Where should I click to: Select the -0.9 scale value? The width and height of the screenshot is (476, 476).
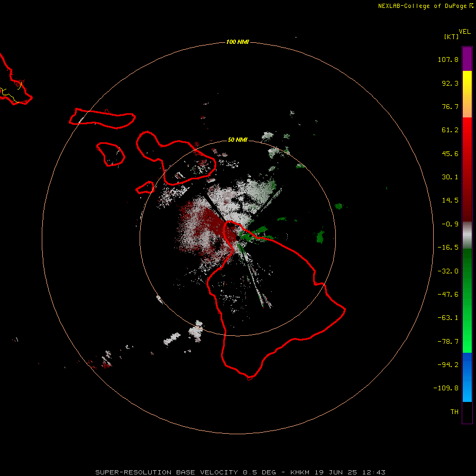click(450, 224)
